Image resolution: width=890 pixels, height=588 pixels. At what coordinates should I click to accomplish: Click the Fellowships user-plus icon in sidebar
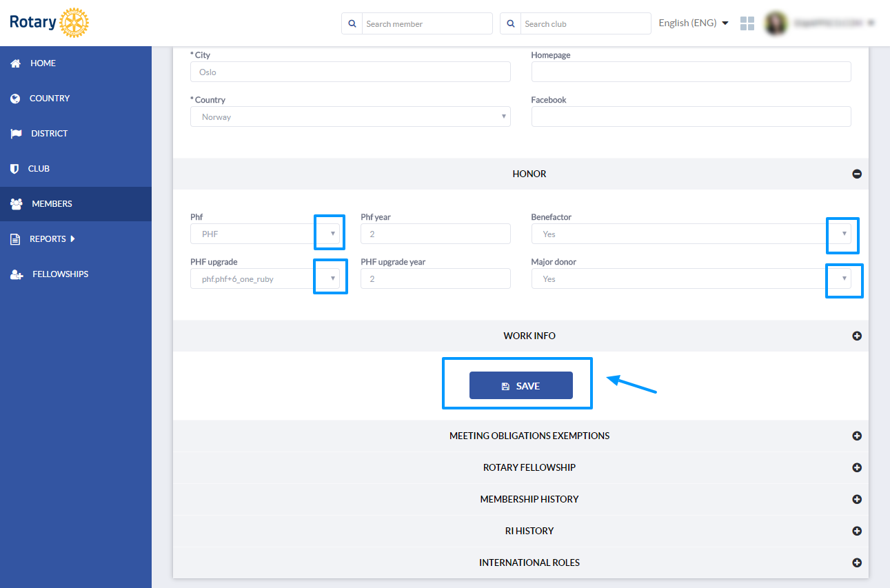(17, 274)
